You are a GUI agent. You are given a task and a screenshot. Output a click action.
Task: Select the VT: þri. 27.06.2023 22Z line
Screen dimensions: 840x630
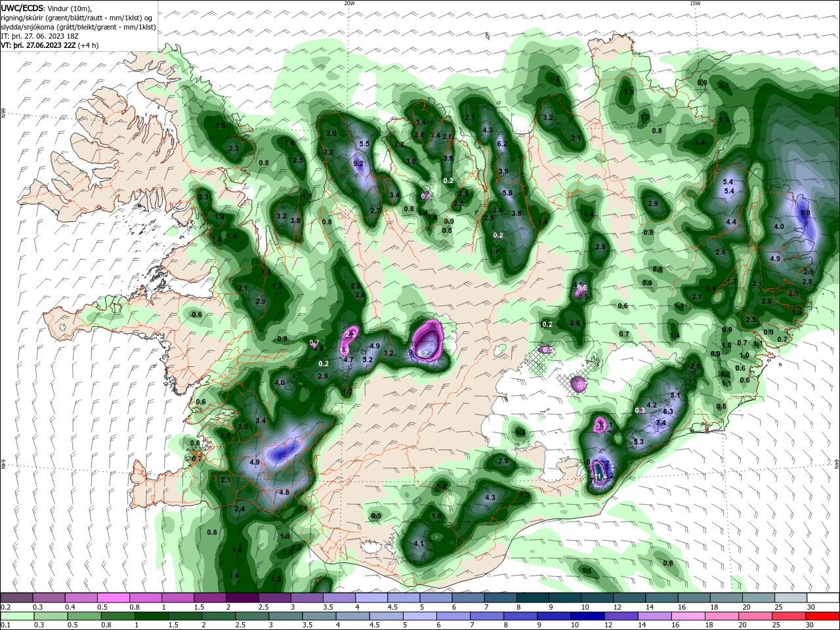[x=37, y=45]
